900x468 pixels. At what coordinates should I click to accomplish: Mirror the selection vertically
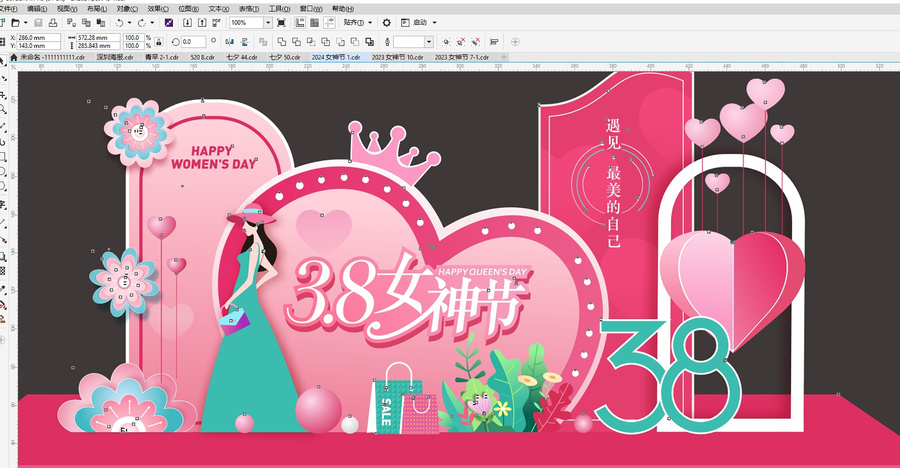click(x=245, y=41)
